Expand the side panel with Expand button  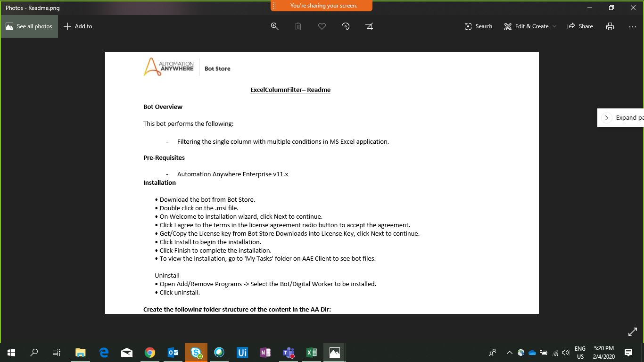(620, 118)
